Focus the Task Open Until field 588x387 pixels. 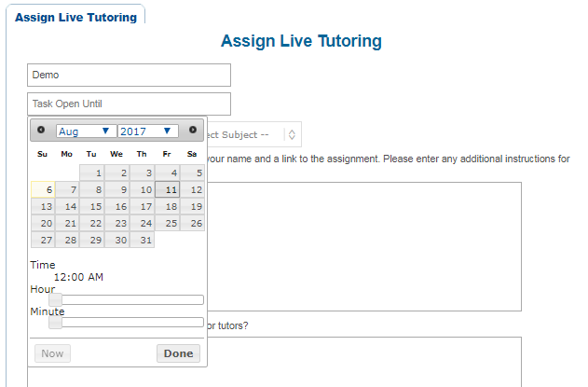(x=129, y=104)
